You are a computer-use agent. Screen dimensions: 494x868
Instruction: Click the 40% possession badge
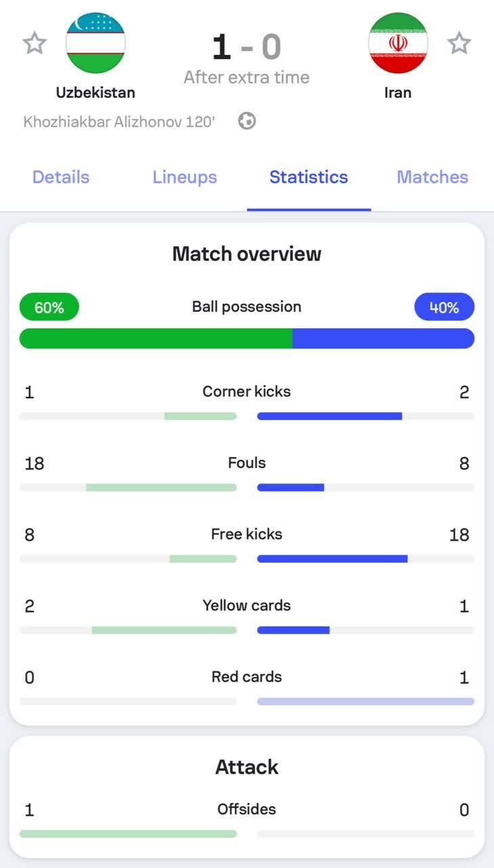tap(444, 307)
